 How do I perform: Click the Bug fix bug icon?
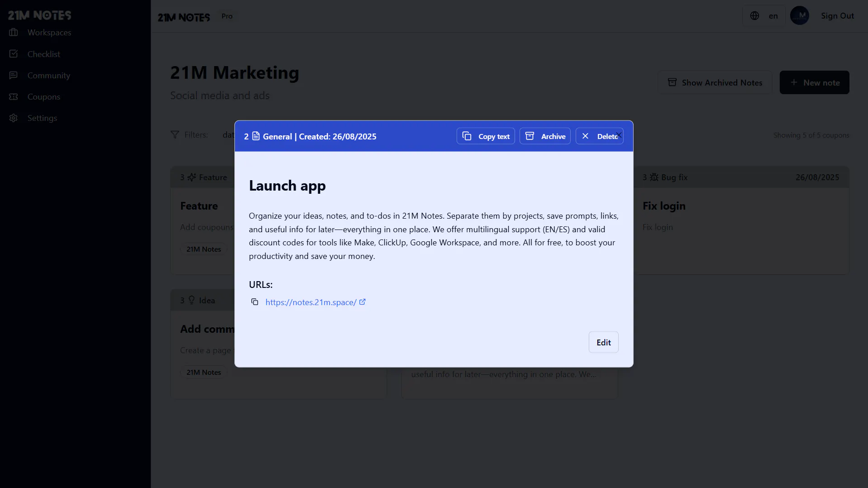pyautogui.click(x=654, y=177)
